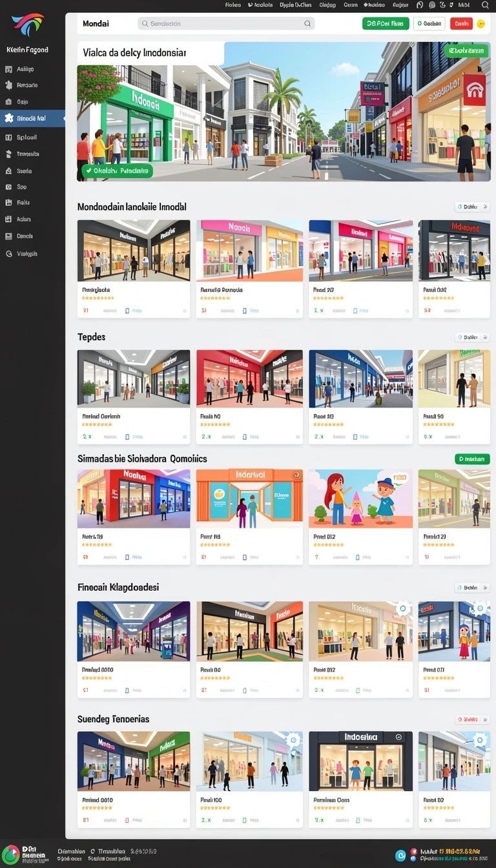Click the icon beside Soo in the sidebar
Image resolution: width=496 pixels, height=868 pixels.
coord(8,187)
